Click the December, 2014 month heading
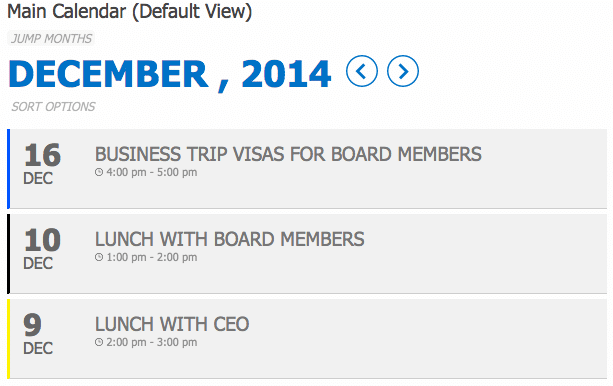 point(170,74)
